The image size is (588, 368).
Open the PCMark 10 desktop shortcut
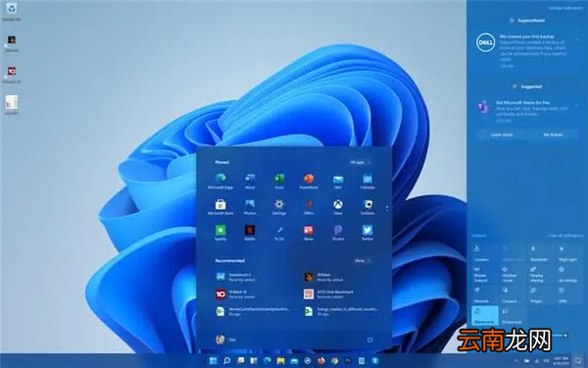click(12, 75)
